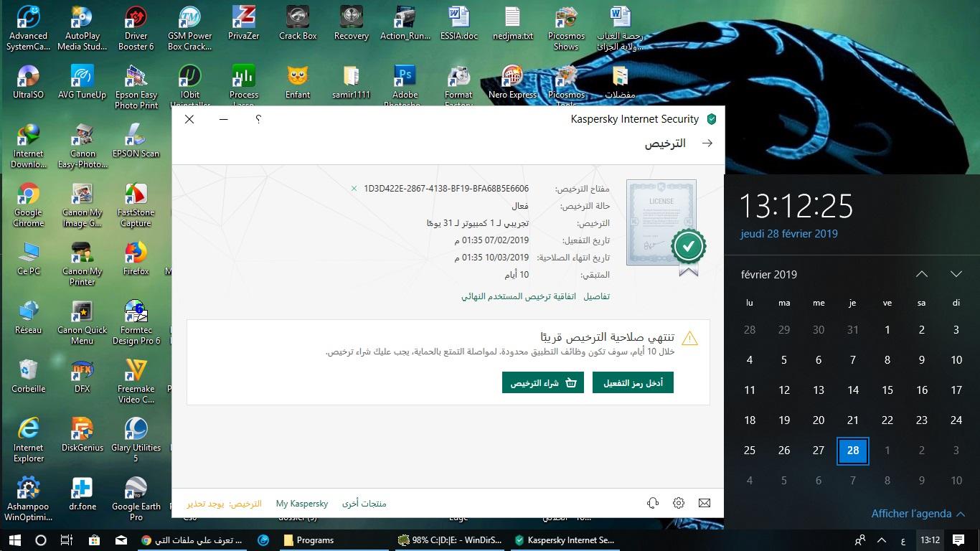Go to next month in calendar
This screenshot has width=980, height=551.
point(956,274)
